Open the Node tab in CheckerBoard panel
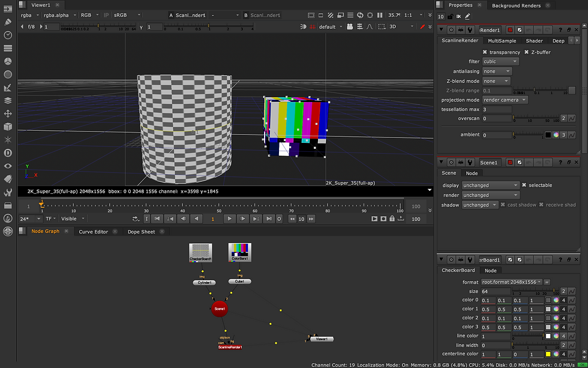 click(491, 271)
